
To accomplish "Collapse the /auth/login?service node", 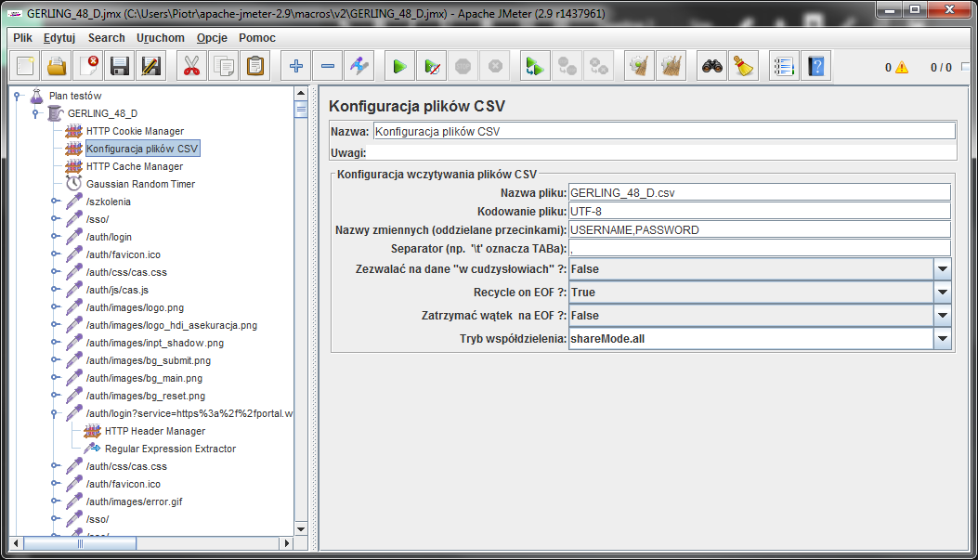I will pos(54,413).
